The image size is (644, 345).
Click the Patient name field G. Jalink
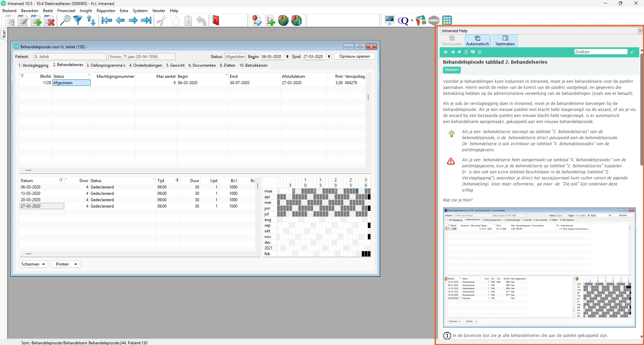pos(70,57)
